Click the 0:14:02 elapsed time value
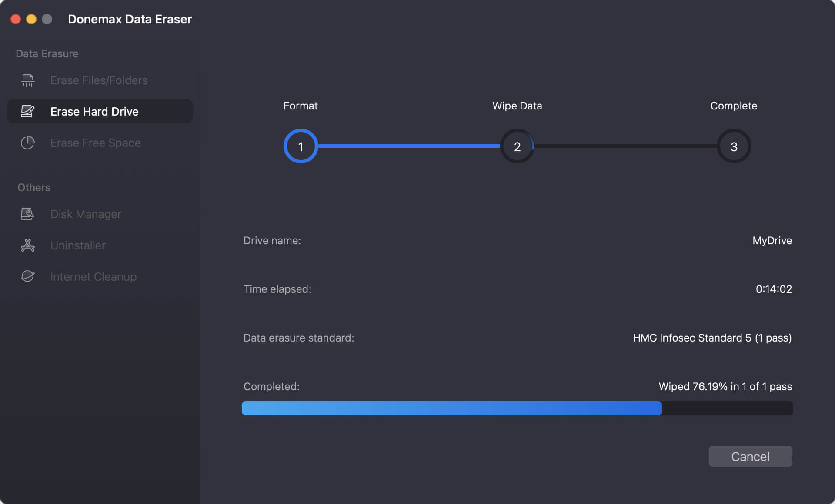 click(774, 289)
